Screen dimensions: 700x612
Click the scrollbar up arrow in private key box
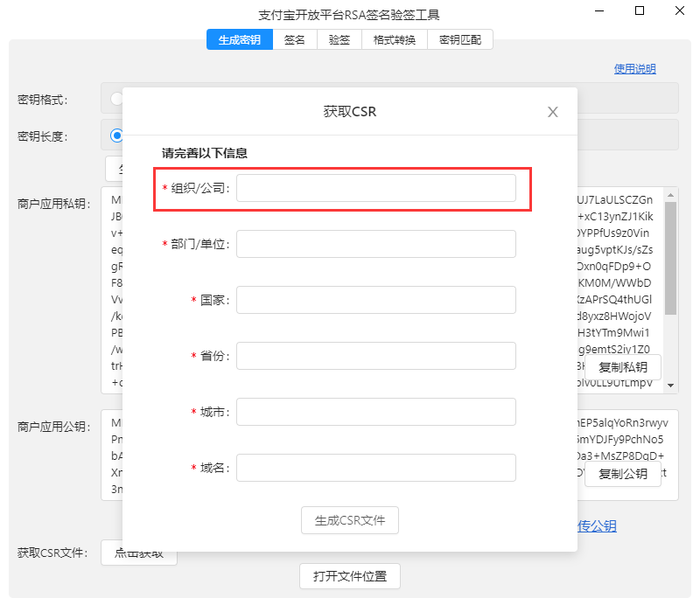pos(671,194)
